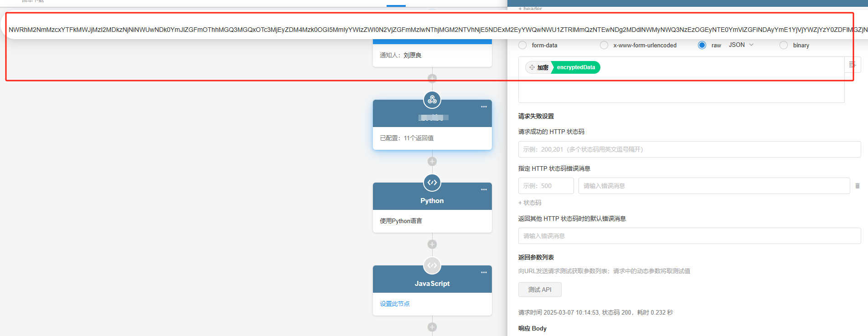
Task: Open the Python node more options menu
Action: pos(484,190)
